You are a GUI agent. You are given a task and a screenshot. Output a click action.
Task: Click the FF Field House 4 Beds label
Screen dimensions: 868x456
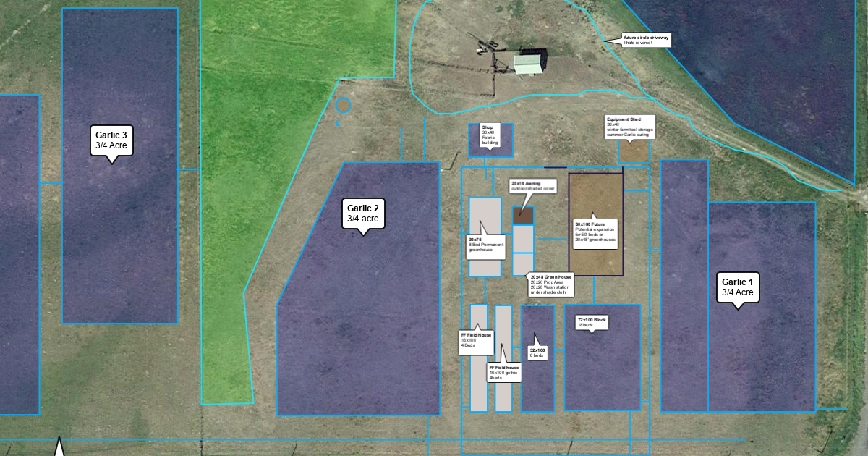point(475,340)
